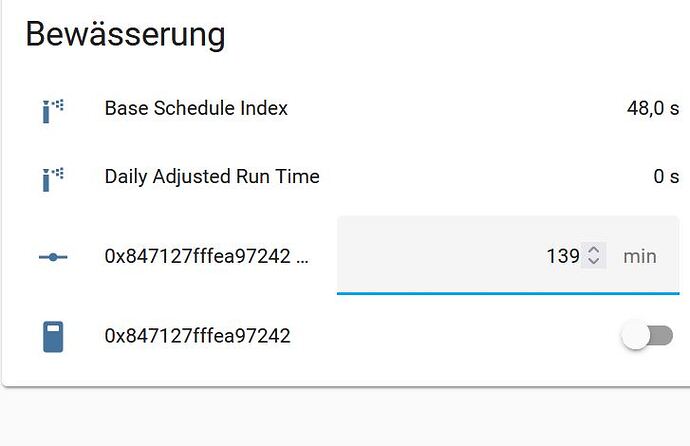Open the 0x847127fffea97242 switch entity label
The width and height of the screenshot is (690, 446).
(198, 336)
